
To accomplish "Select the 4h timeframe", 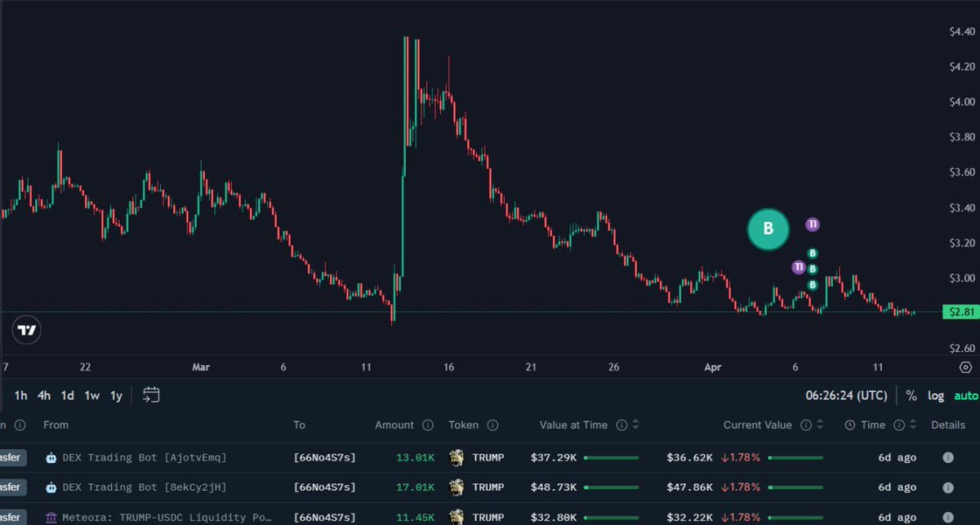I will pyautogui.click(x=44, y=396).
